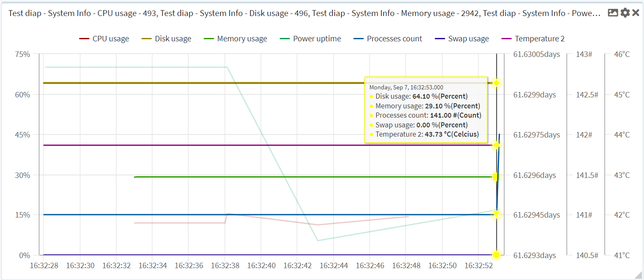Click the Temperature 2 diamond data marker

(496, 145)
